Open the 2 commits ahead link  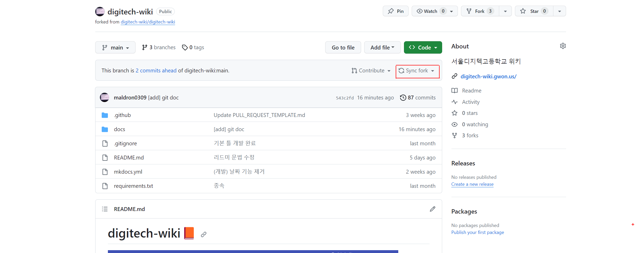pos(156,71)
